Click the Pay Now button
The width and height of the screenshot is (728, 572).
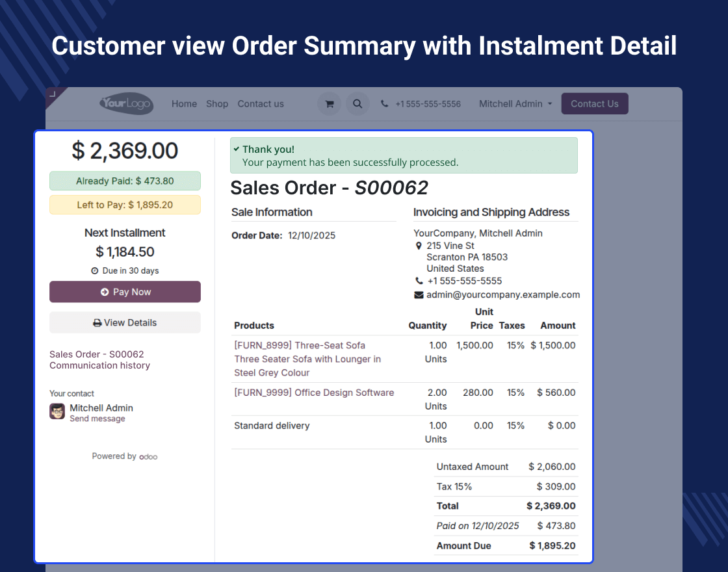[125, 292]
